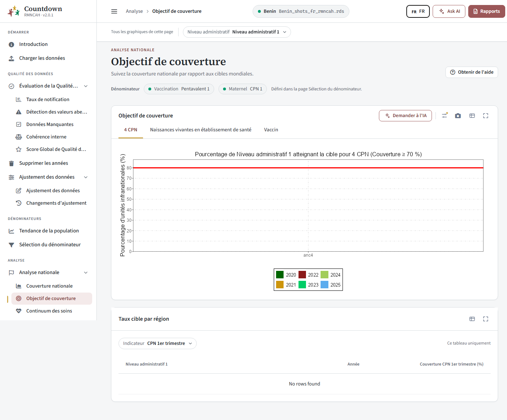Click the Countdown logo icon
507x420 pixels.
coord(14,11)
